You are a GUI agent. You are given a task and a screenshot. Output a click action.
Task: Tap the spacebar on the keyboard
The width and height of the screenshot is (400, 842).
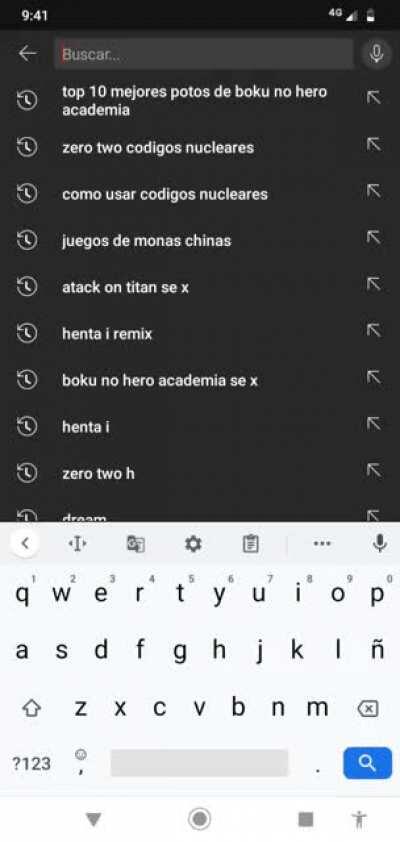pyautogui.click(x=199, y=763)
